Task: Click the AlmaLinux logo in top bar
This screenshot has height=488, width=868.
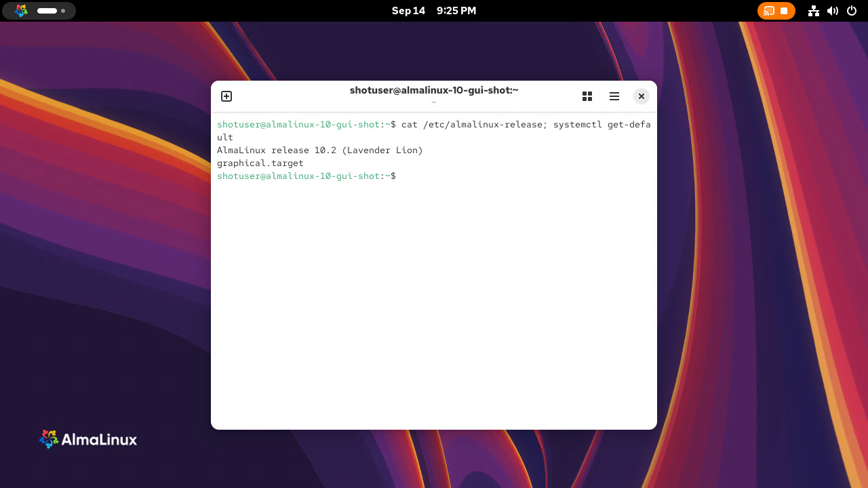Action: coord(21,11)
